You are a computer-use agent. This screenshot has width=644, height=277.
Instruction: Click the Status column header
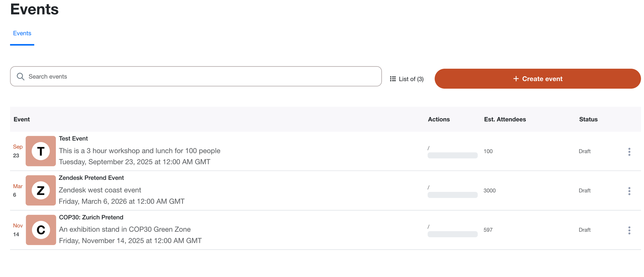pyautogui.click(x=588, y=119)
